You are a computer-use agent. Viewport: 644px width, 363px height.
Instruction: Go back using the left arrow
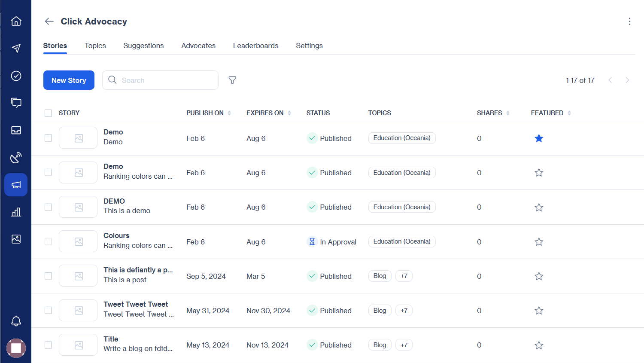click(x=49, y=21)
